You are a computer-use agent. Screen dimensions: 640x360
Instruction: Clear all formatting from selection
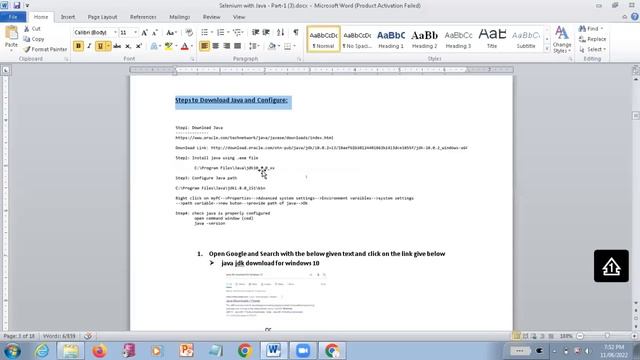pyautogui.click(x=189, y=33)
